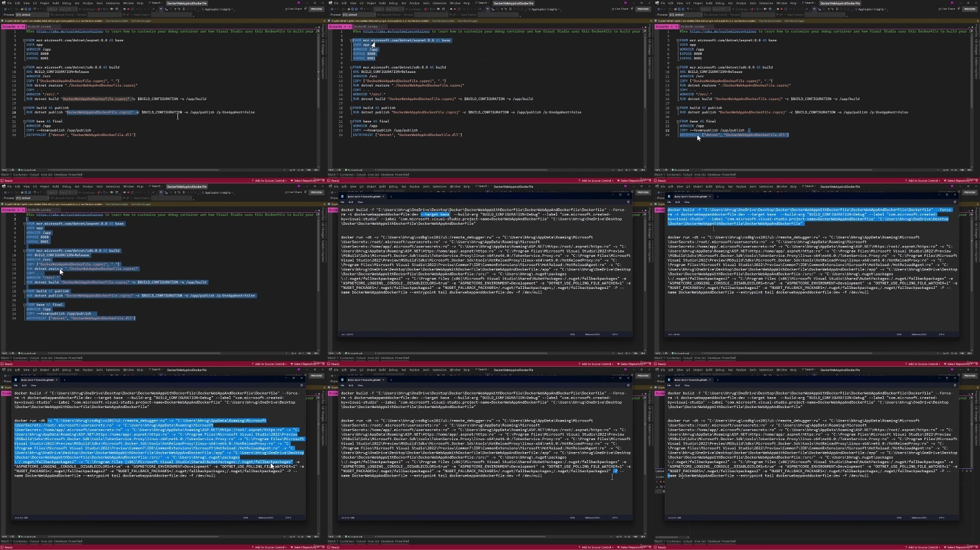In top-left frame, click Don't show this again
The image size is (980, 550).
[x=141, y=21]
